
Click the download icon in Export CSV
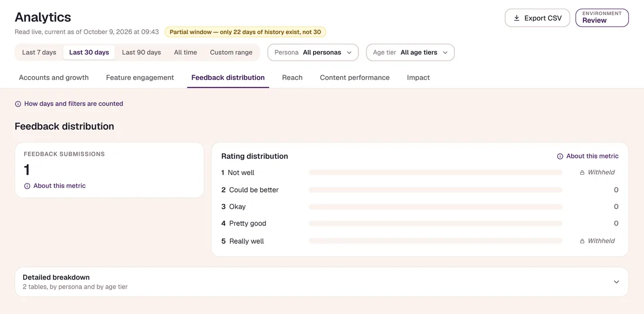click(517, 18)
